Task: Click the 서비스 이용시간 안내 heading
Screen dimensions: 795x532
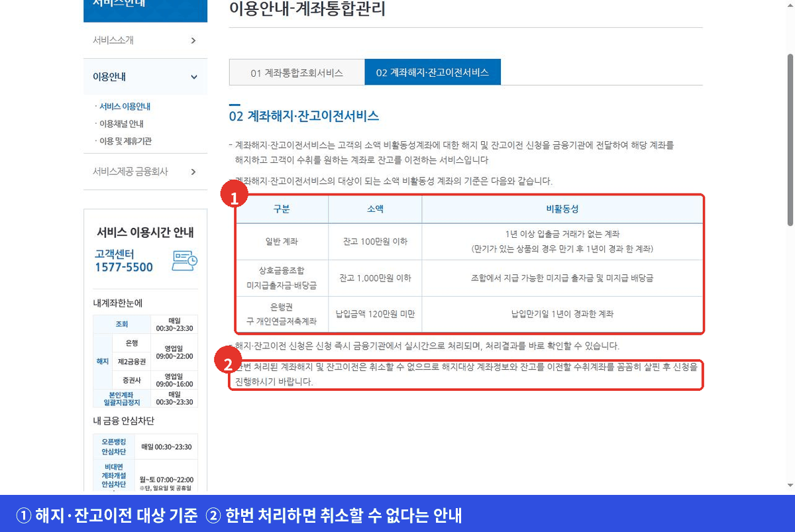Action: click(x=145, y=233)
